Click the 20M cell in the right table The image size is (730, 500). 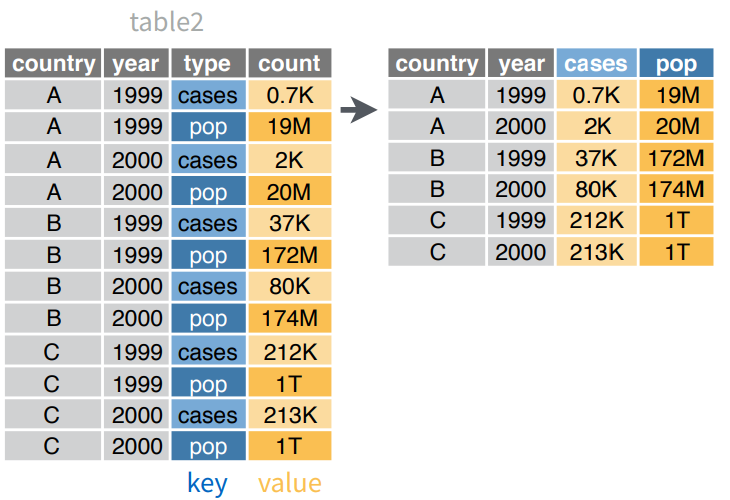[676, 126]
